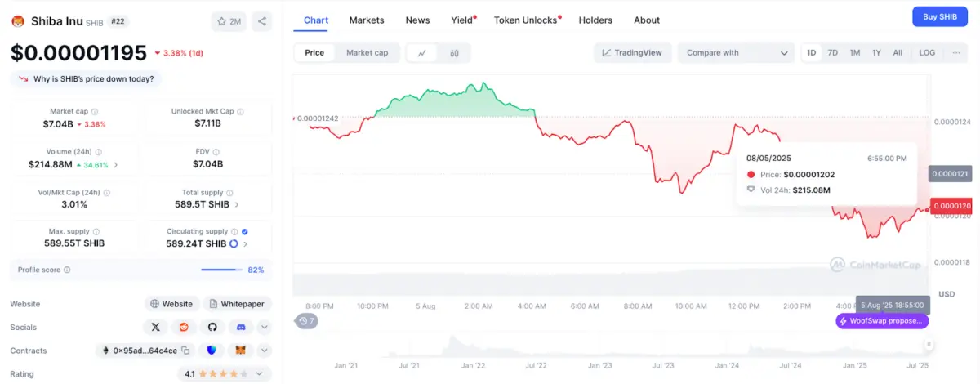The width and height of the screenshot is (980, 384).
Task: Select the Market cap chart toggle
Action: [x=367, y=53]
